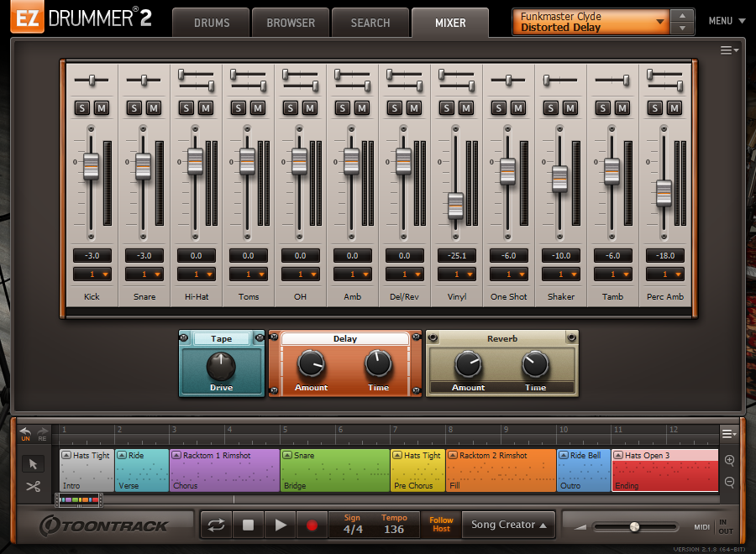Open Snare channel output dropdown
The height and width of the screenshot is (554, 756).
tap(144, 274)
